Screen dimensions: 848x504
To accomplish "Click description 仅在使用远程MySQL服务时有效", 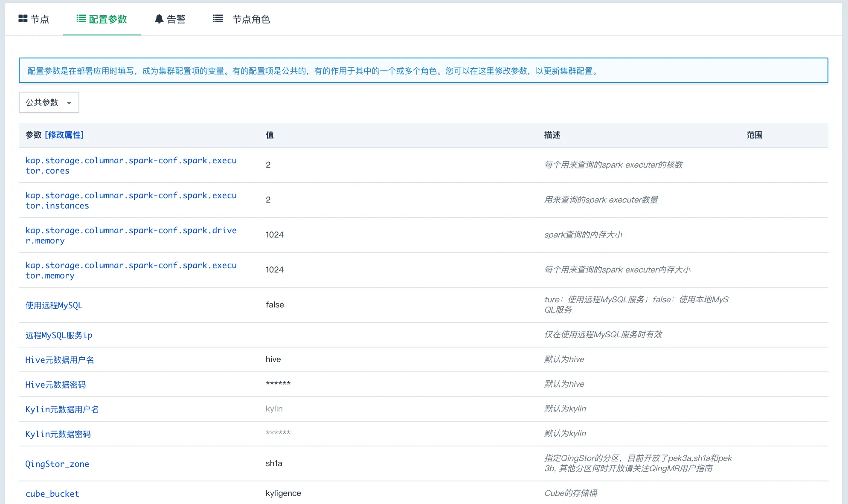I will coord(603,334).
